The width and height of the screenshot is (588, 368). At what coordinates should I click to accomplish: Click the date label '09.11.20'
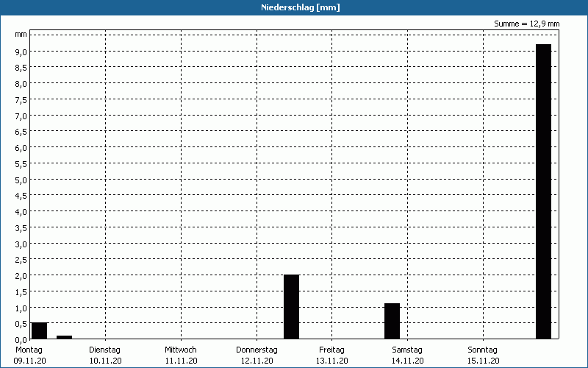[29, 361]
